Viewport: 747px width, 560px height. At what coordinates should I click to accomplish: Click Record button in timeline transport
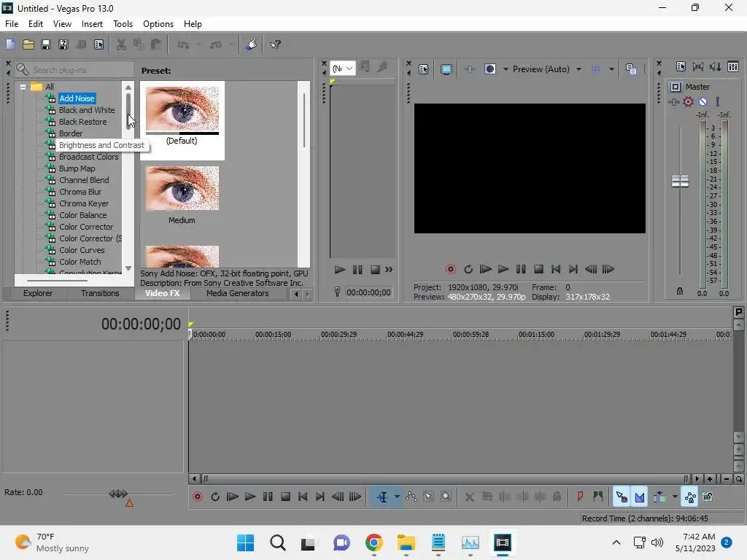pos(198,497)
